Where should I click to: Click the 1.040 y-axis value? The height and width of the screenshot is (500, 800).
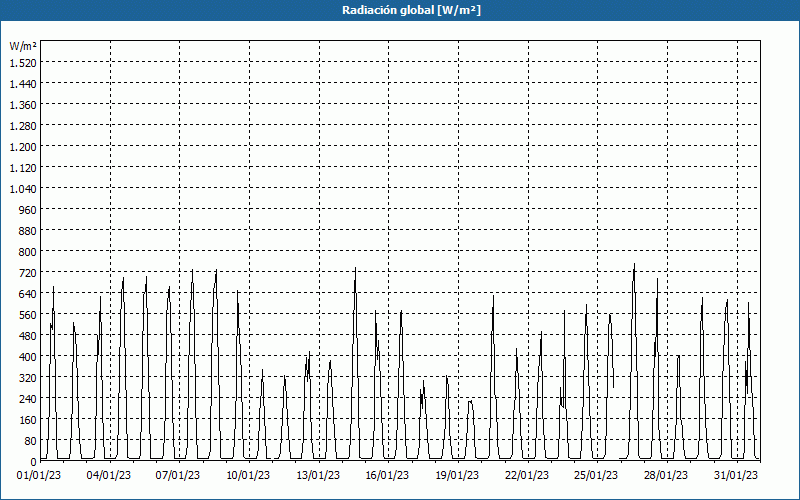23,189
